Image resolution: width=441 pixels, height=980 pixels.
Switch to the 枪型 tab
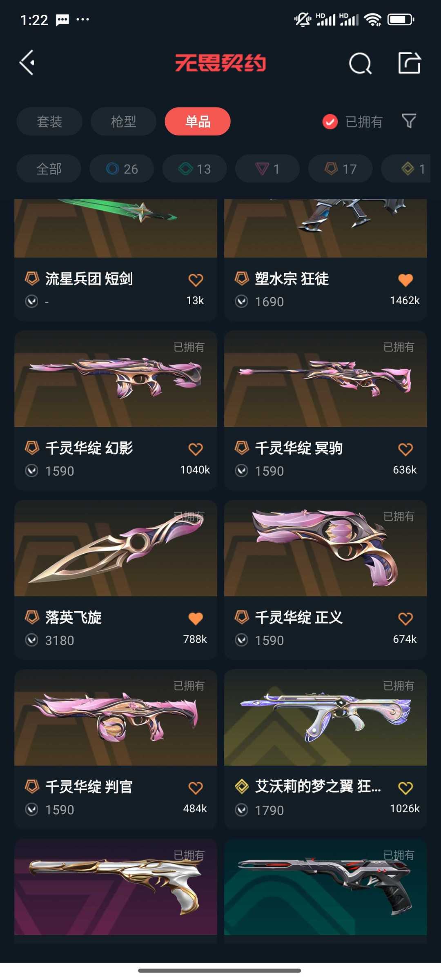coord(123,121)
